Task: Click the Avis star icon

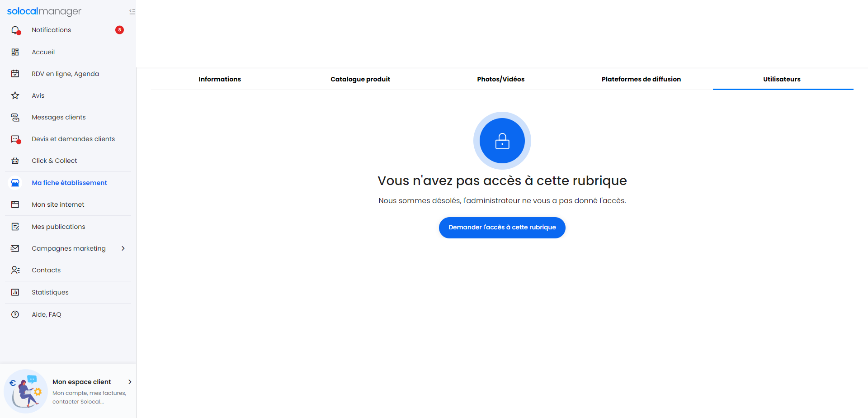Action: pos(15,95)
